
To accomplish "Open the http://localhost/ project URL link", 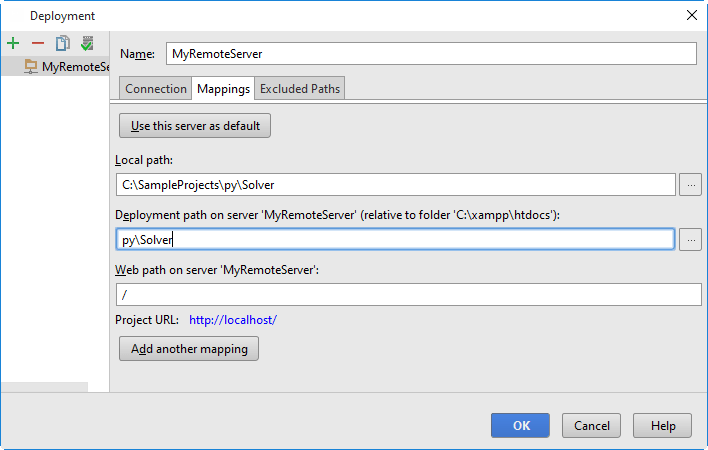I will click(232, 320).
